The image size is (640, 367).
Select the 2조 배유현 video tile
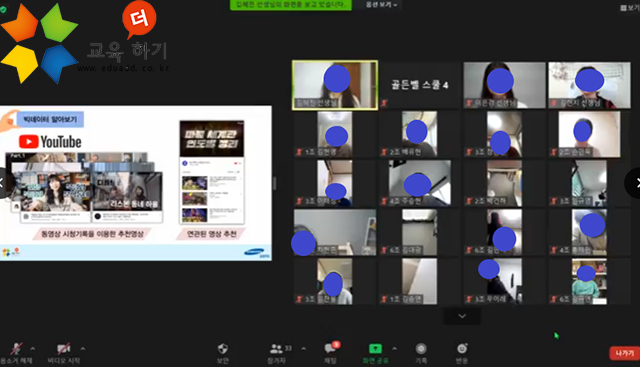[x=420, y=134]
